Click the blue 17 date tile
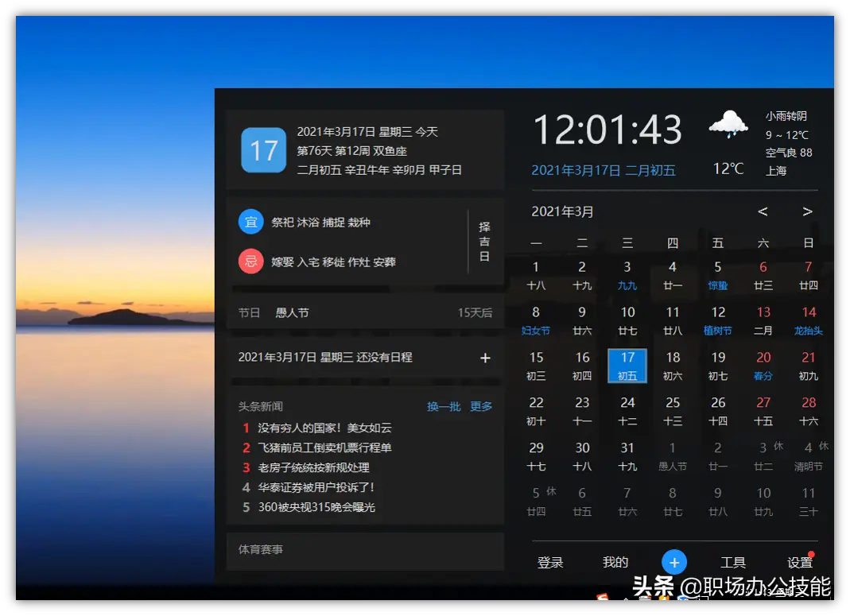The height and width of the screenshot is (616, 850). (627, 366)
